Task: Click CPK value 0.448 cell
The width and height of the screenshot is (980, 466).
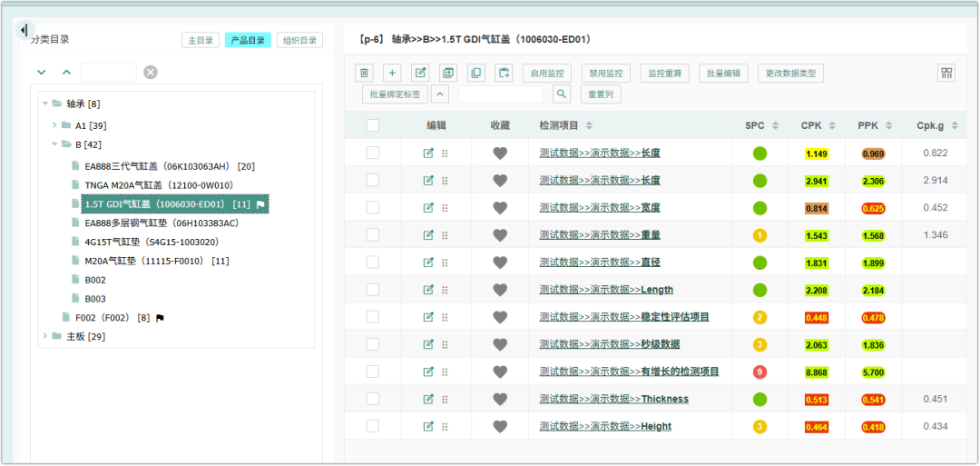Action: tap(817, 318)
